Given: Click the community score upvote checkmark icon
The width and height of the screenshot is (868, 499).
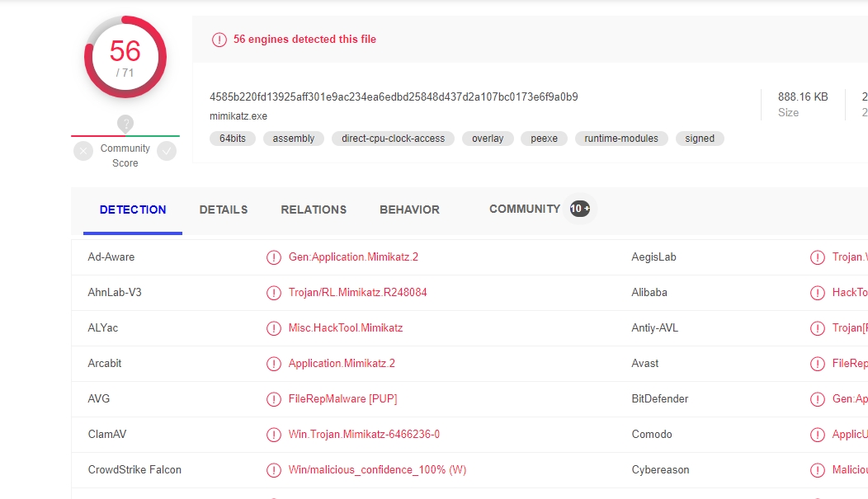Looking at the screenshot, I should 167,151.
